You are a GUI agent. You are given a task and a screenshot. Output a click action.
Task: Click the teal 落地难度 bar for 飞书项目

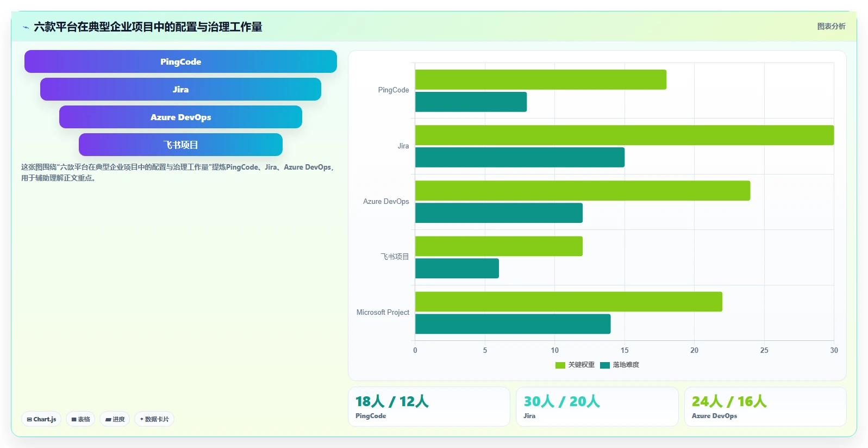[x=457, y=268]
